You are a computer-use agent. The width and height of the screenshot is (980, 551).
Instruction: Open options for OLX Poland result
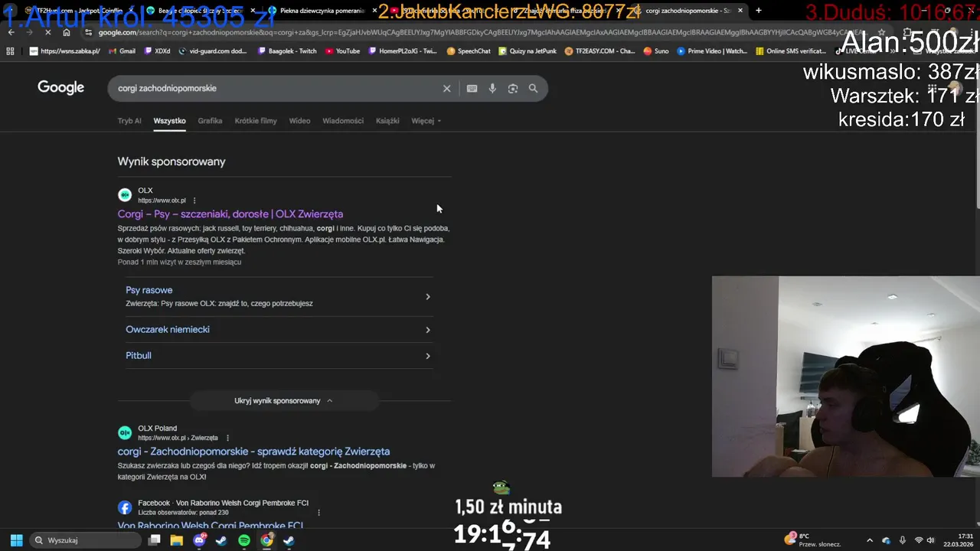point(227,439)
